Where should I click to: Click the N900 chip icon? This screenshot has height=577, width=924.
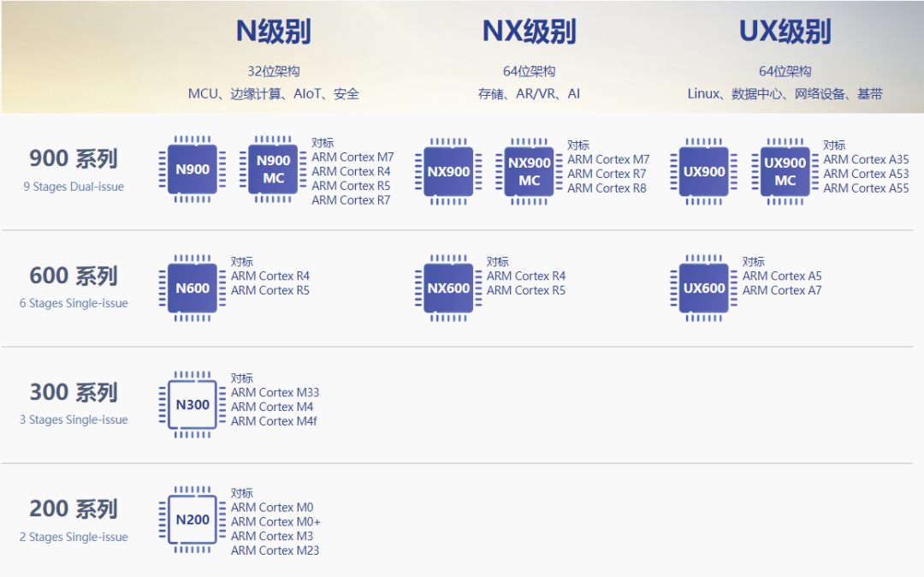click(192, 170)
